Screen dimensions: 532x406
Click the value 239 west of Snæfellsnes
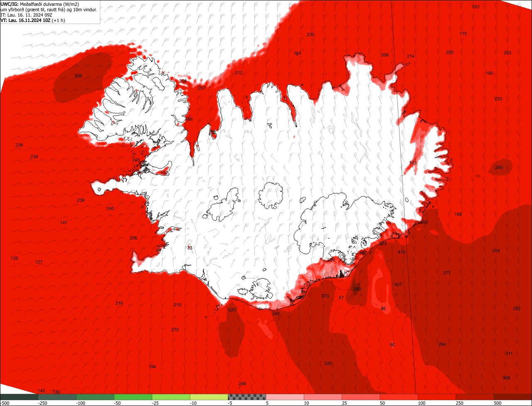[x=81, y=200]
